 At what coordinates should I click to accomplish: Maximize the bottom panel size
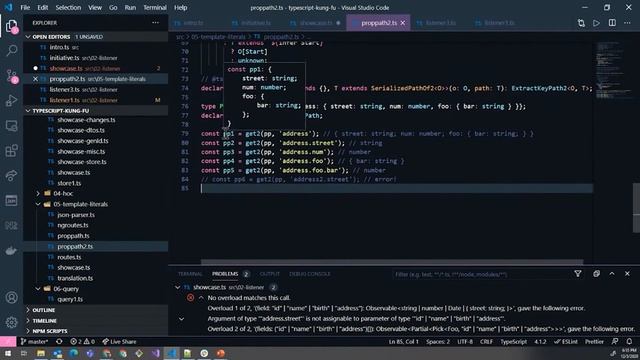click(x=612, y=274)
